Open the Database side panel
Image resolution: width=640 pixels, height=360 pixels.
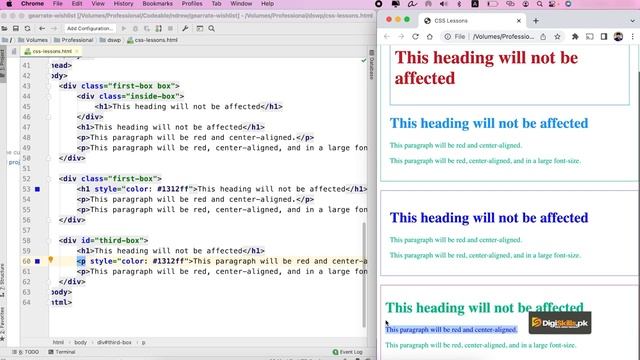tap(371, 65)
